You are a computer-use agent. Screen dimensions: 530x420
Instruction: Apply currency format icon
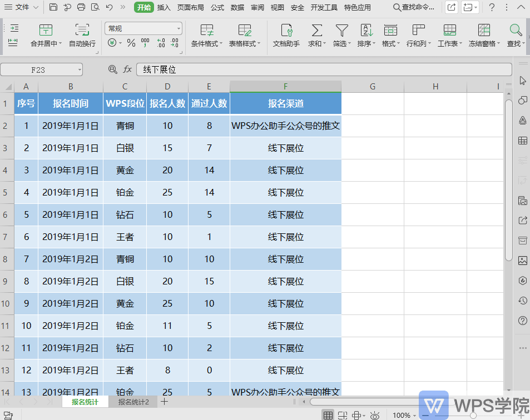click(112, 43)
